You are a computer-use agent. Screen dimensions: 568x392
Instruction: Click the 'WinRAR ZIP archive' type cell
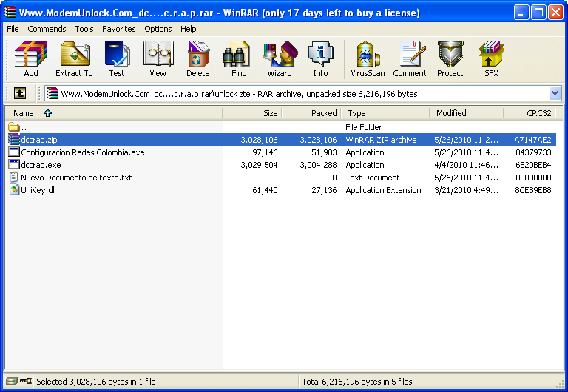[381, 140]
